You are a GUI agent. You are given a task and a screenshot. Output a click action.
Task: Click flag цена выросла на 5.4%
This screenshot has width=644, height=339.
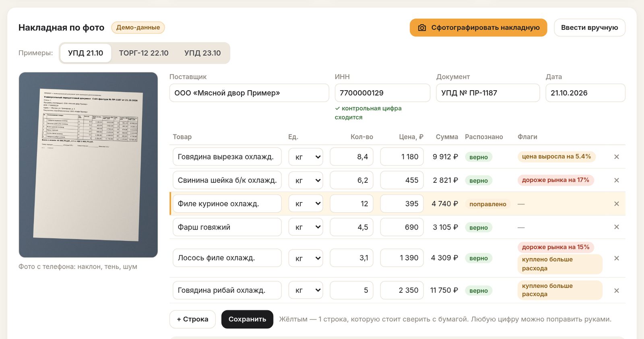(556, 157)
